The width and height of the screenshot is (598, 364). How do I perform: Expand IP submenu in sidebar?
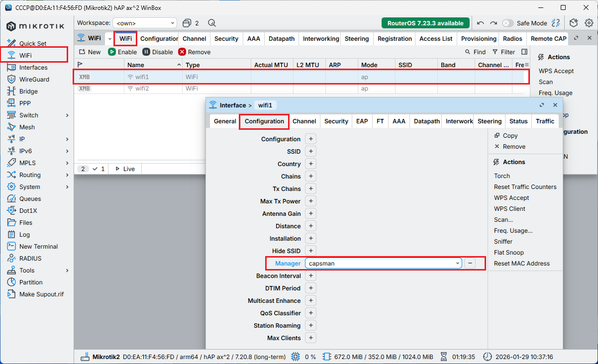coord(67,139)
